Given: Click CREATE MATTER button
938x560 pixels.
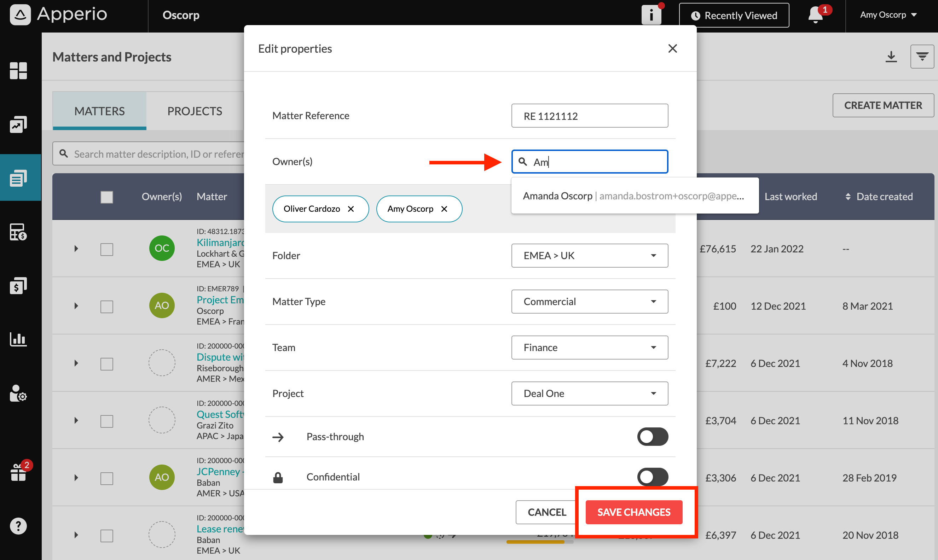Looking at the screenshot, I should coord(883,105).
